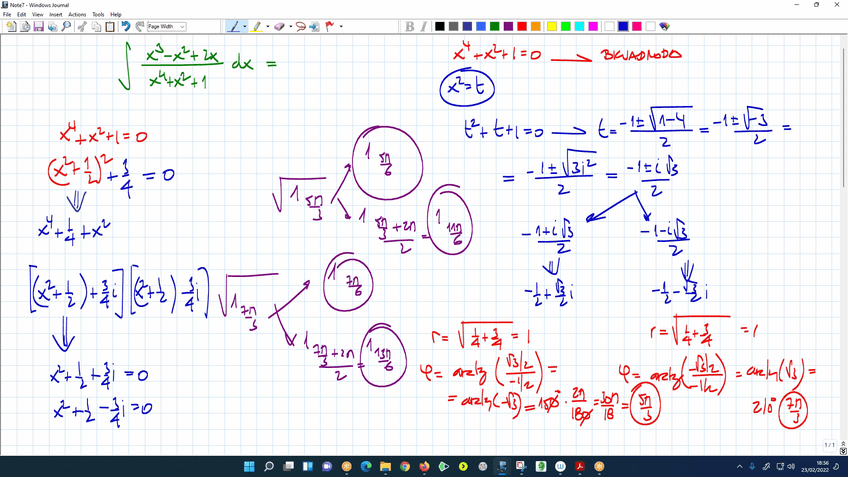Screen dimensions: 848x477
Task: Pick the magenta highlighter color swatch
Action: (593, 26)
